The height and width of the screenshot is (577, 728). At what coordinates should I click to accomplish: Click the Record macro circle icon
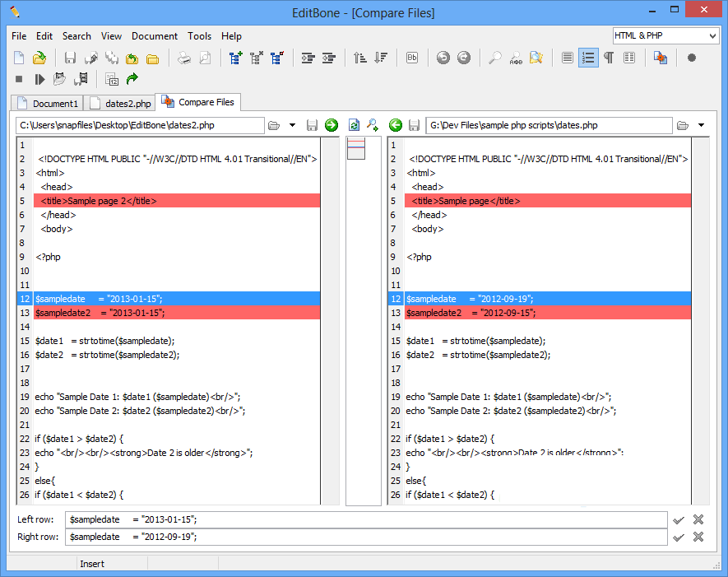(692, 58)
